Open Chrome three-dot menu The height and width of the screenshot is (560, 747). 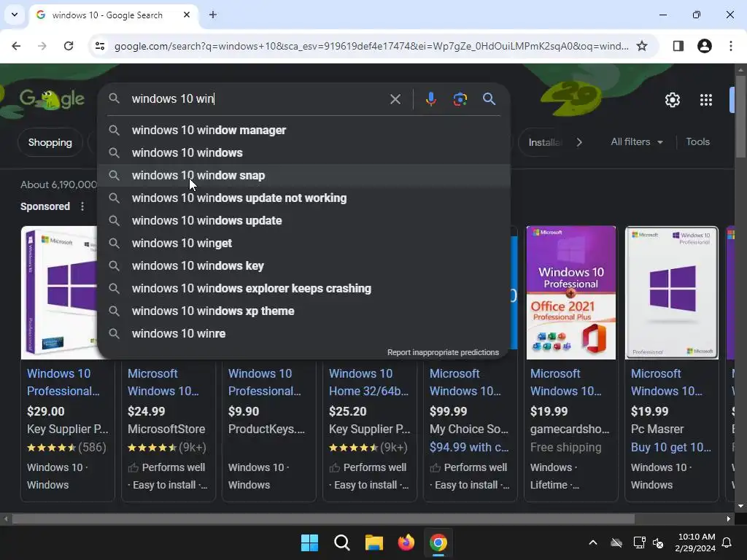(731, 46)
